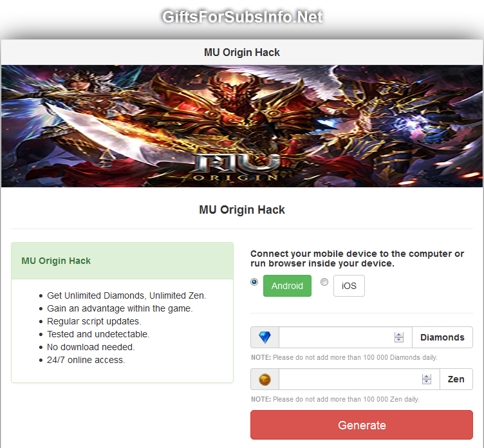The image size is (484, 448).
Task: Choose the iOS platform button
Action: pos(349,286)
